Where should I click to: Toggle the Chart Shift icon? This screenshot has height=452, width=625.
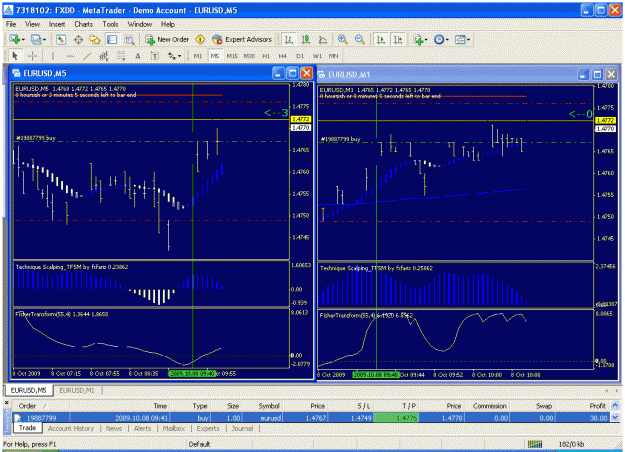pos(398,39)
